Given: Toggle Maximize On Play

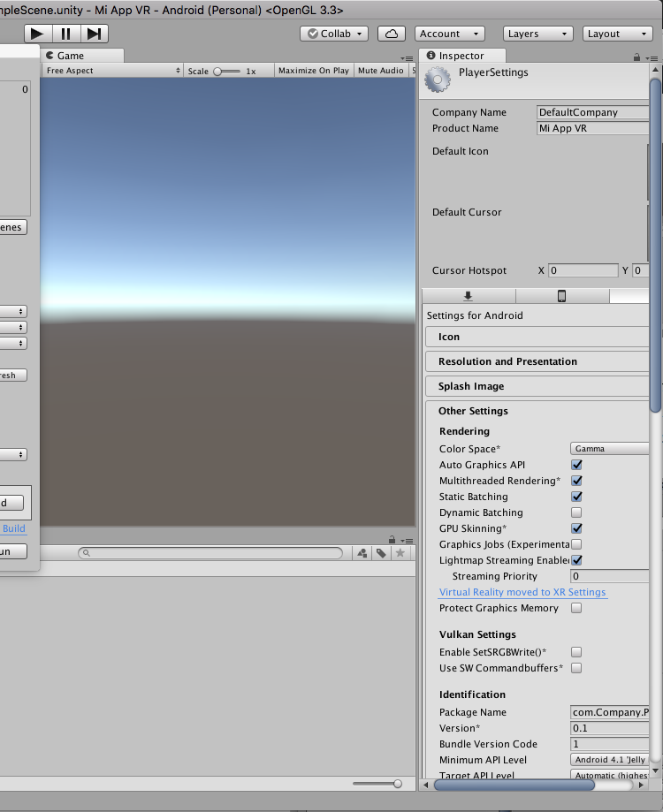Looking at the screenshot, I should (x=313, y=71).
